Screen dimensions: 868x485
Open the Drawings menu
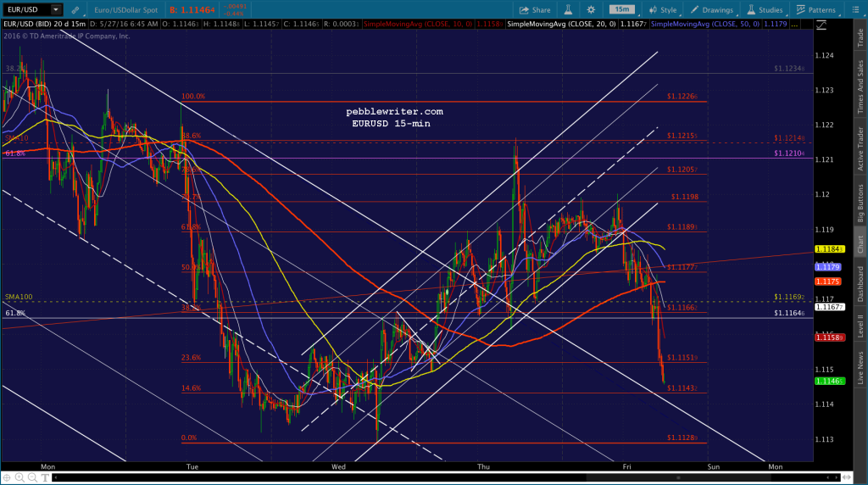point(712,10)
